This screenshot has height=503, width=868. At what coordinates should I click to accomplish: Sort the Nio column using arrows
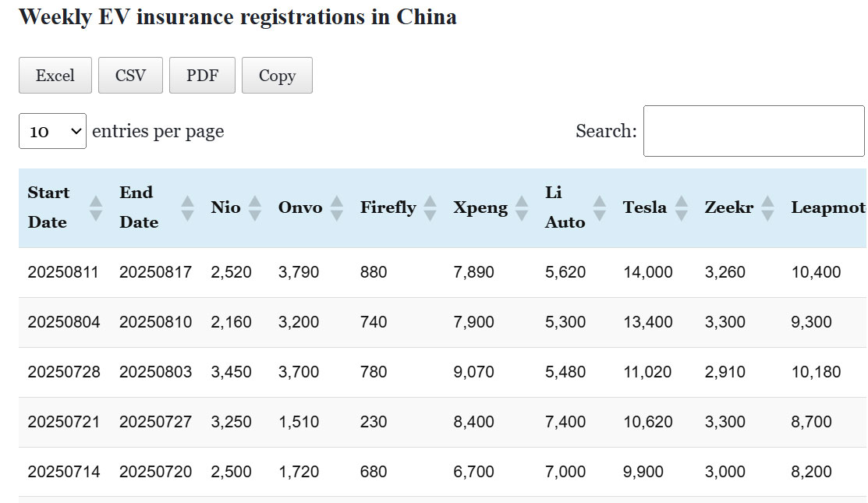point(254,207)
